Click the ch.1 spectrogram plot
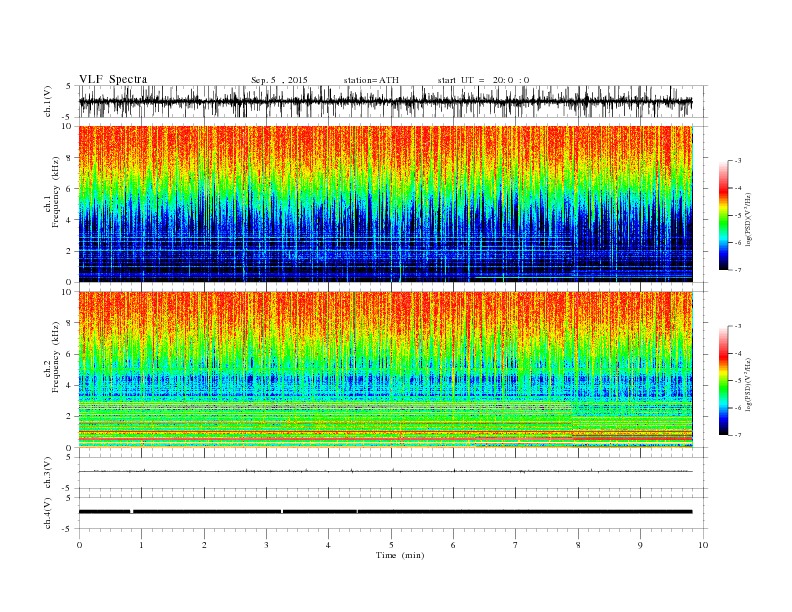 pyautogui.click(x=385, y=204)
